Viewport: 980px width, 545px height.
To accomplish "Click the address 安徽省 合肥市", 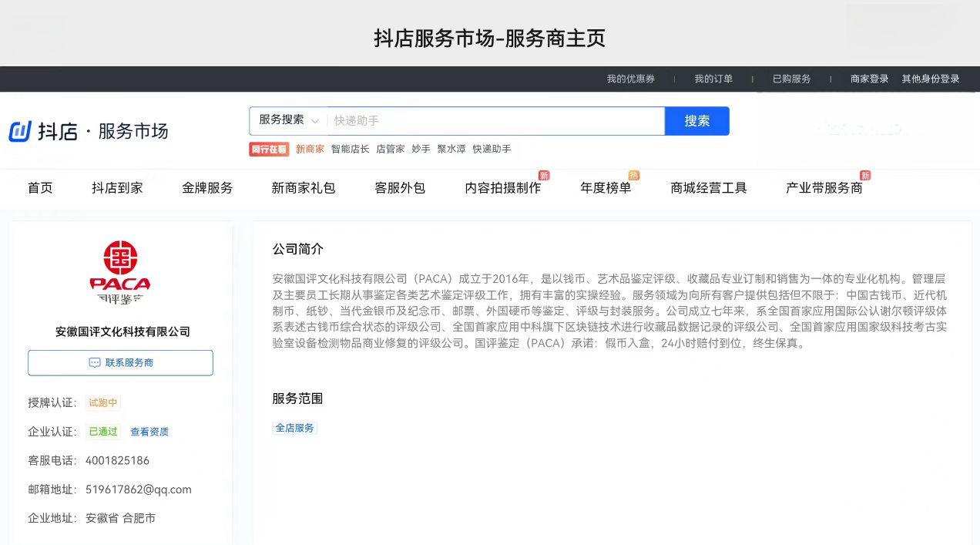I will (x=121, y=518).
